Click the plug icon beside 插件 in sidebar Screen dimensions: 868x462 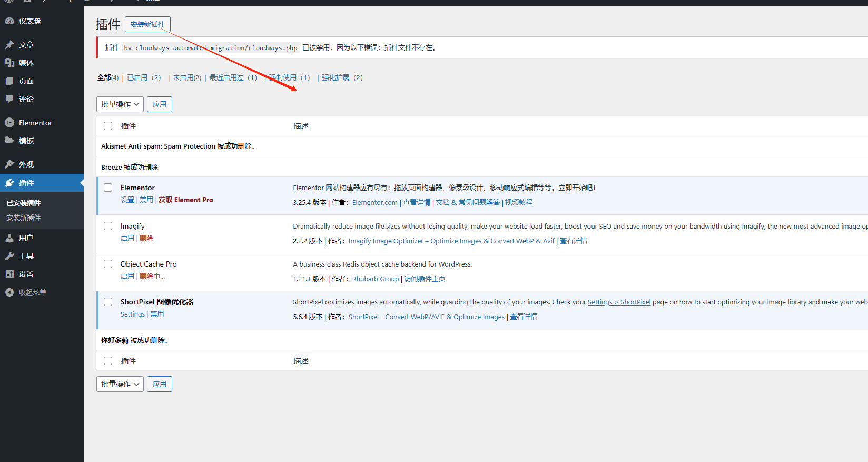pos(9,183)
